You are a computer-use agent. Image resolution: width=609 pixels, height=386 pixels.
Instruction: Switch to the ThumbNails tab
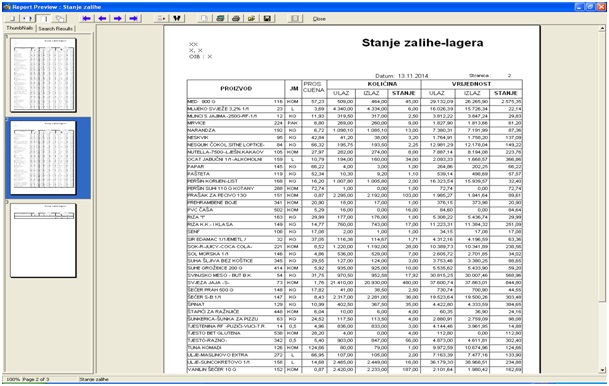tap(20, 28)
